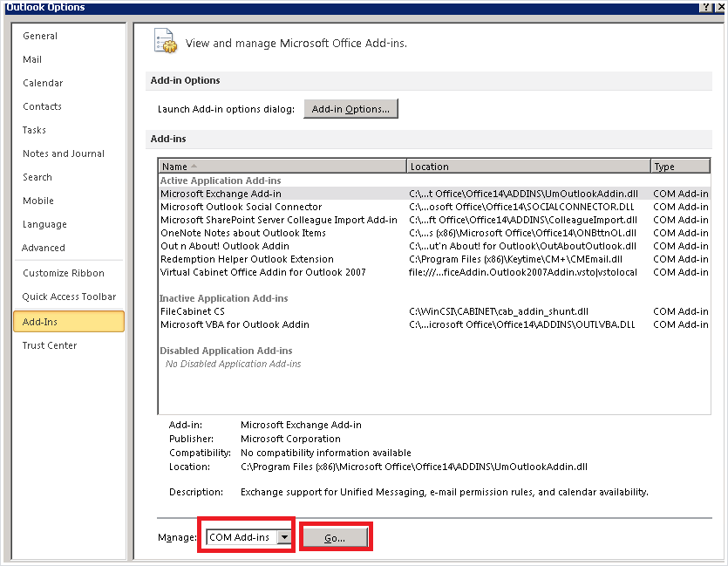Viewport: 728px width, 566px height.
Task: Click the Add-ins gear document icon
Action: click(166, 41)
